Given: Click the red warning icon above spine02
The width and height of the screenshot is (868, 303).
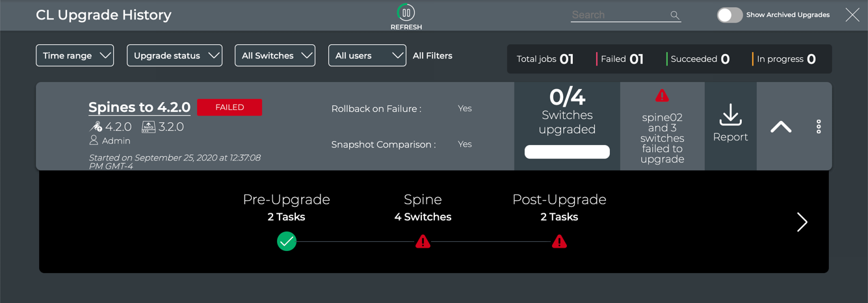Looking at the screenshot, I should [662, 96].
